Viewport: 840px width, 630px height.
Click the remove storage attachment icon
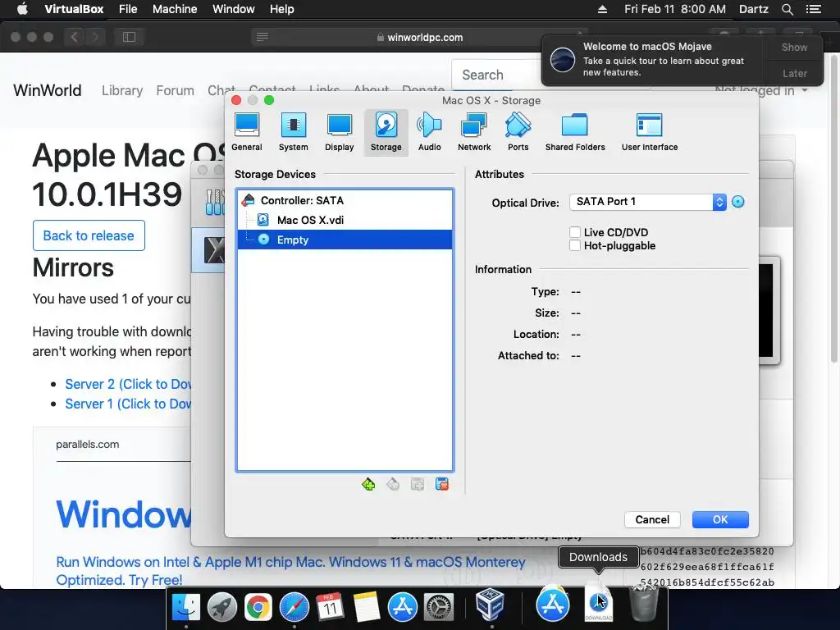click(x=442, y=485)
